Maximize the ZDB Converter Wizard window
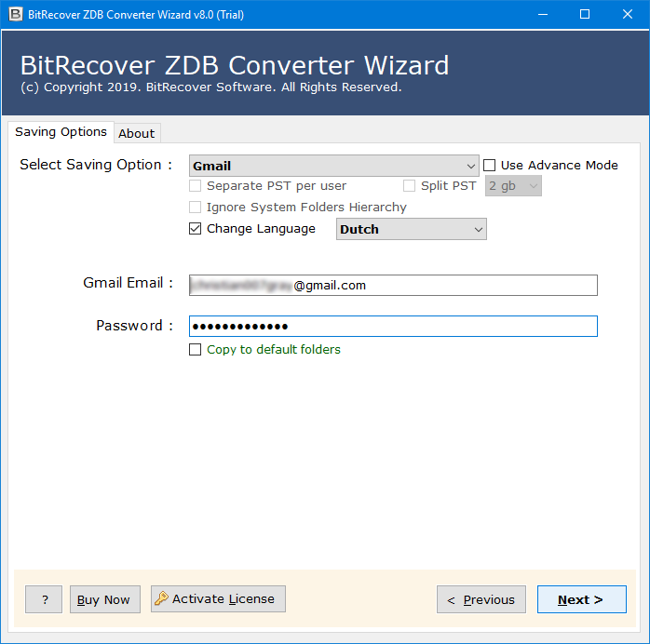This screenshot has height=644, width=650. point(585,15)
